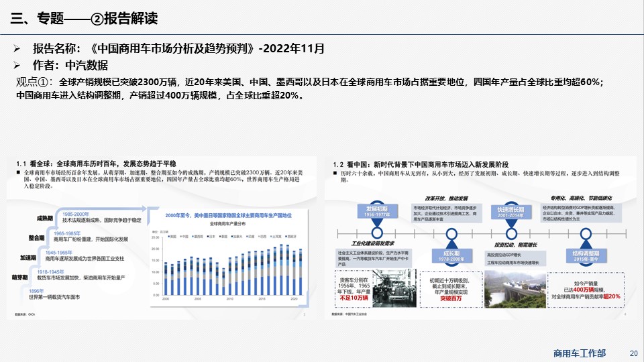Click the 整合期 stage label

(36, 237)
